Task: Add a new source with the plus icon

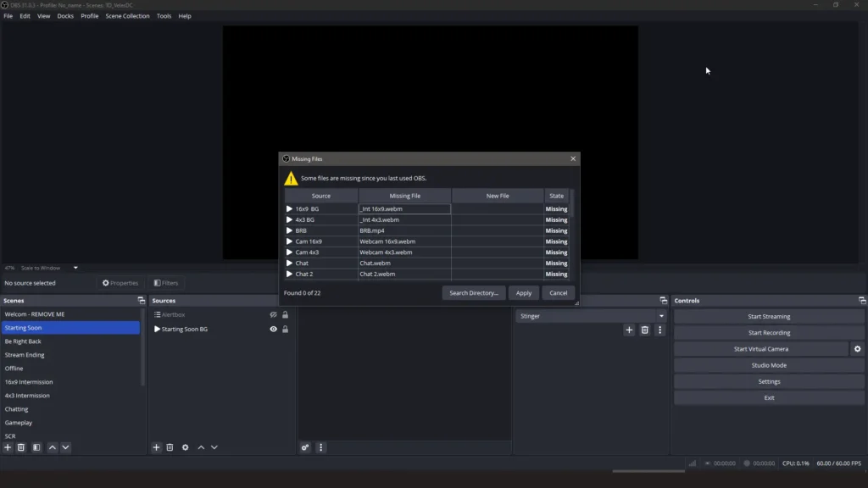Action: (156, 447)
